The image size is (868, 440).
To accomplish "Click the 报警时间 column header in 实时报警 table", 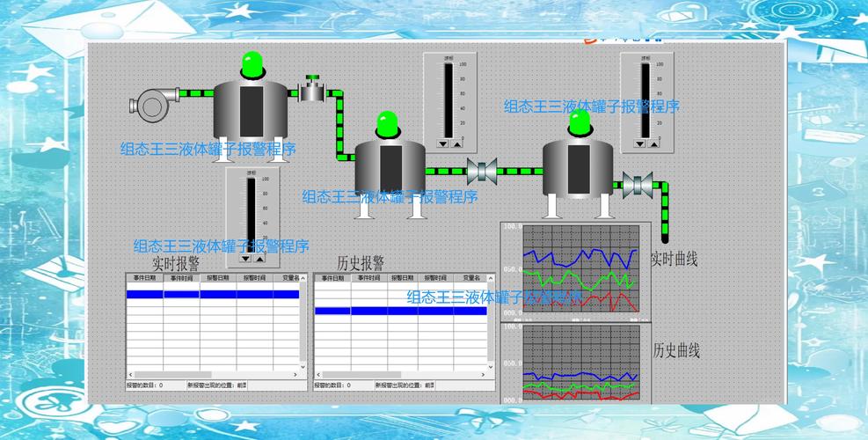I will 255,277.
